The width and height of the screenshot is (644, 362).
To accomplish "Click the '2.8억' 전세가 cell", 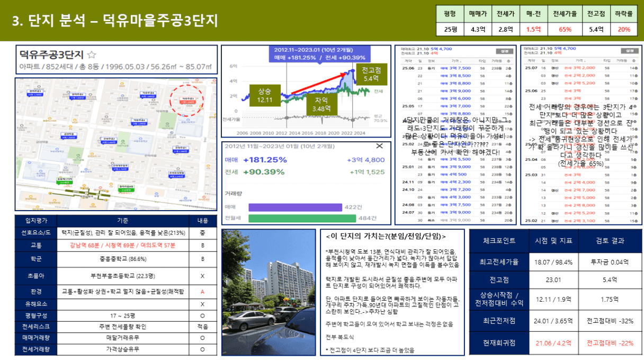I will (506, 30).
